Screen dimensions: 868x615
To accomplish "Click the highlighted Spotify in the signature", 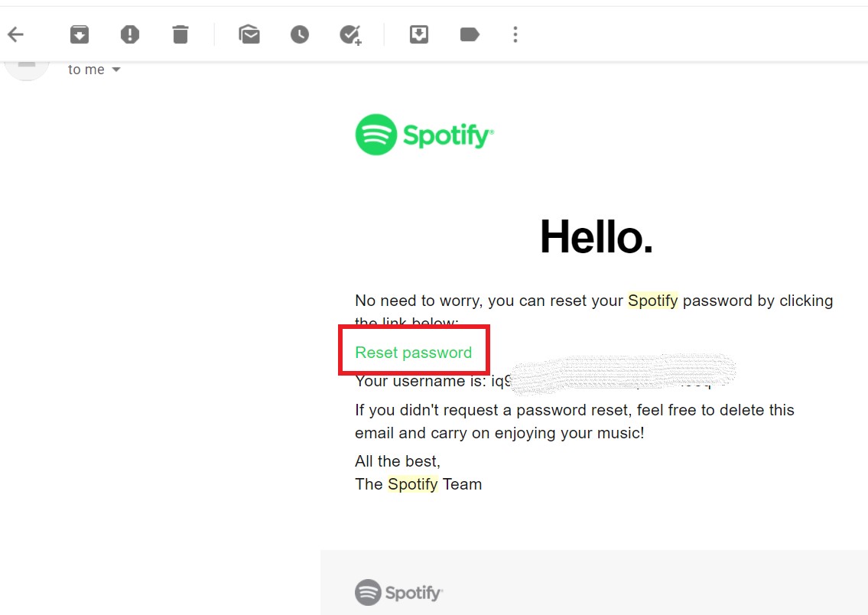I will click(413, 483).
